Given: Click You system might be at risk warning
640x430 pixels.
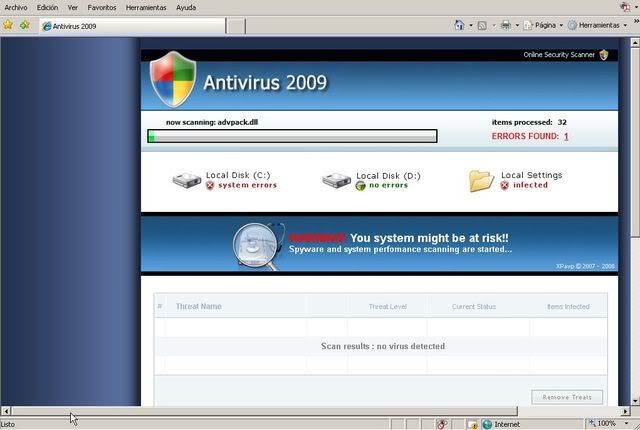Looking at the screenshot, I should 429,238.
